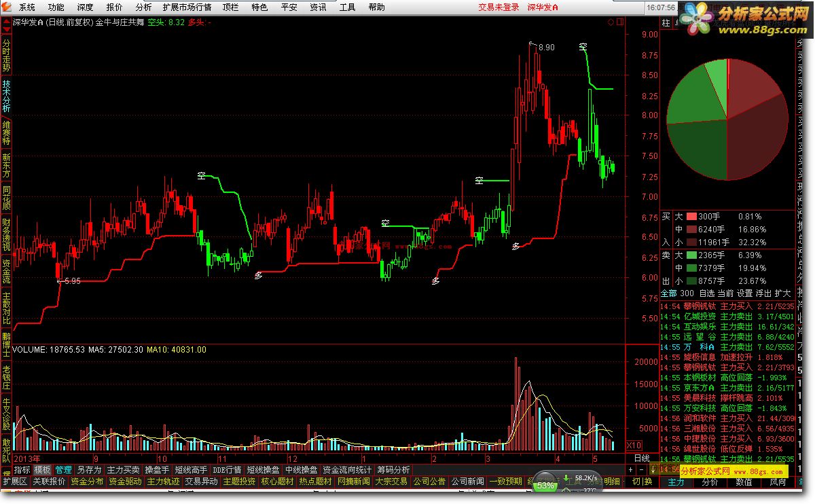
Task: Click the 另存为 button
Action: [x=89, y=469]
